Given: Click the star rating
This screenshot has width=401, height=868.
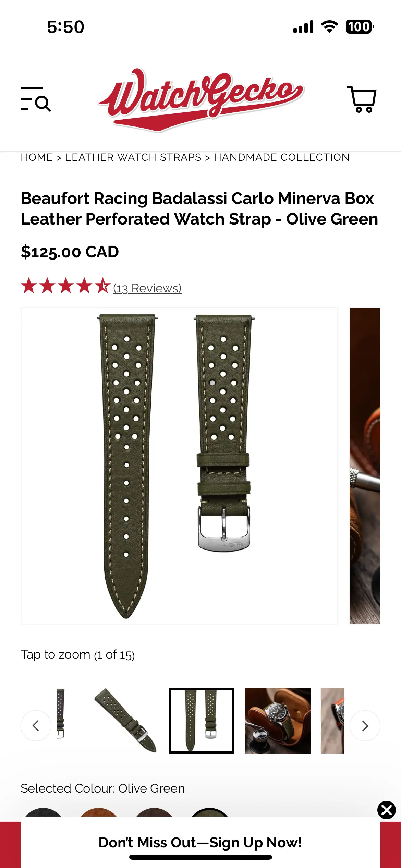Looking at the screenshot, I should click(x=65, y=286).
